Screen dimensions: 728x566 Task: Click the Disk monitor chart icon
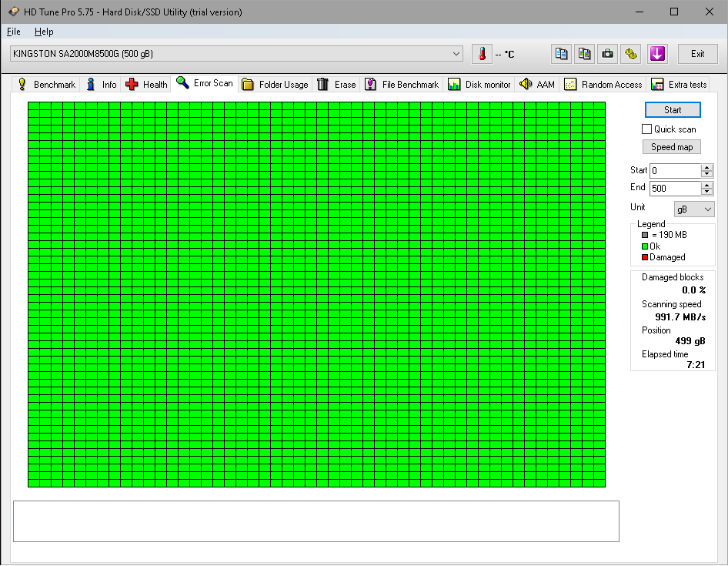tap(453, 84)
